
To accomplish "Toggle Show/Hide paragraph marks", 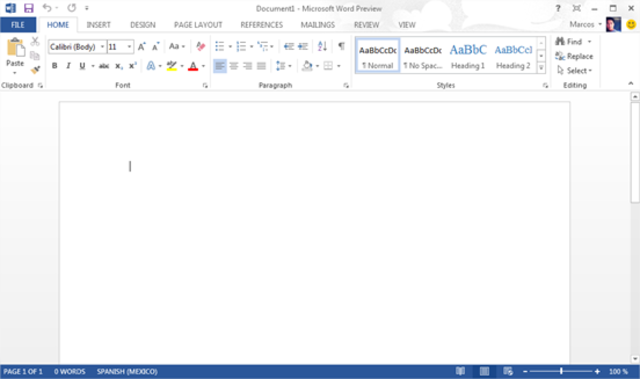I will [x=342, y=46].
